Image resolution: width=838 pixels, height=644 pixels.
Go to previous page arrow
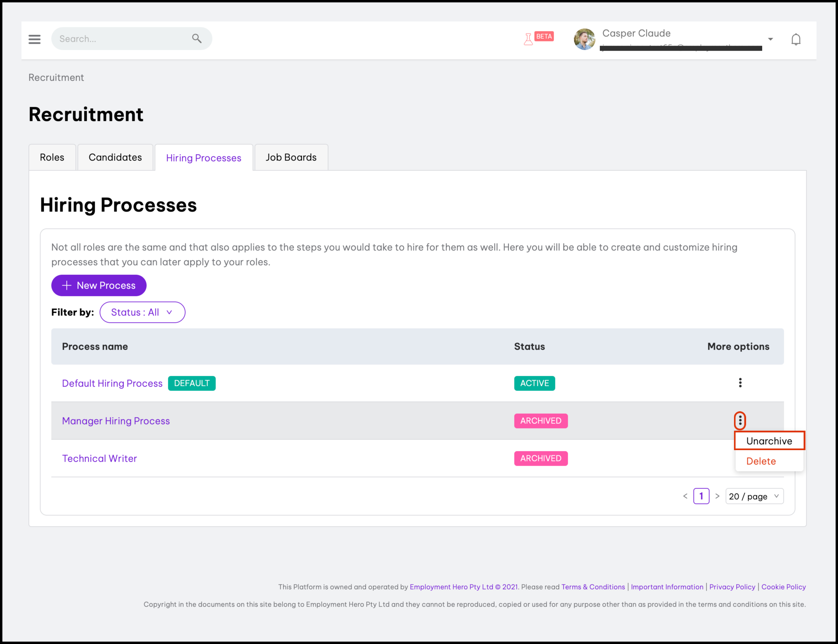(x=685, y=496)
